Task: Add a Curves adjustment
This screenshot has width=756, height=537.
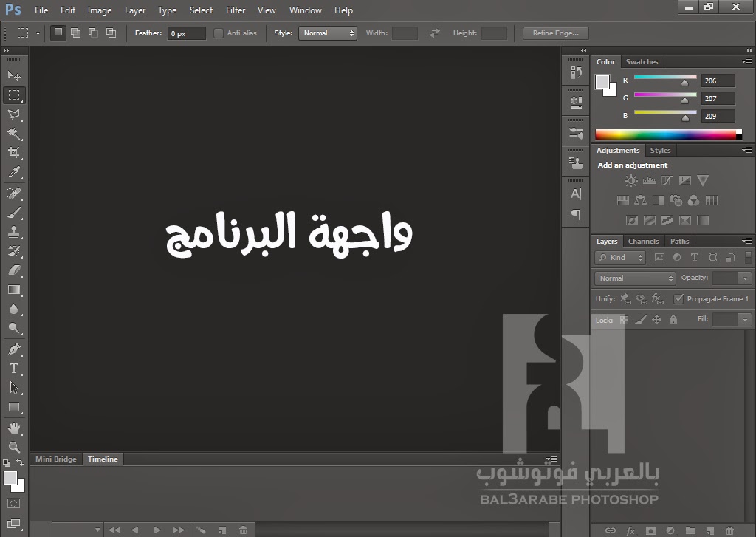Action: 667,181
